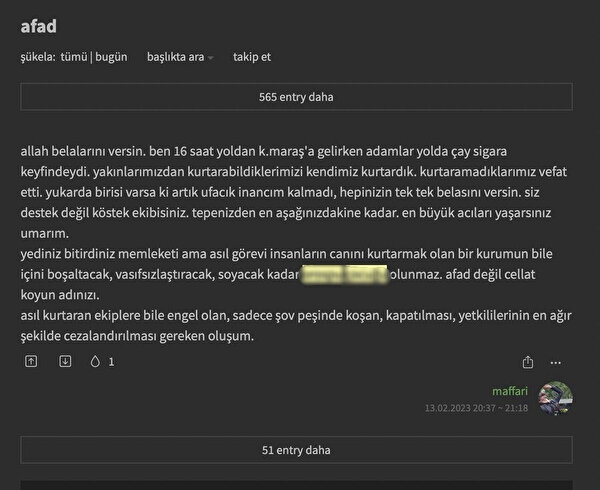Click the şükela label
Image resolution: width=600 pixels, height=490 pixels.
click(x=38, y=57)
